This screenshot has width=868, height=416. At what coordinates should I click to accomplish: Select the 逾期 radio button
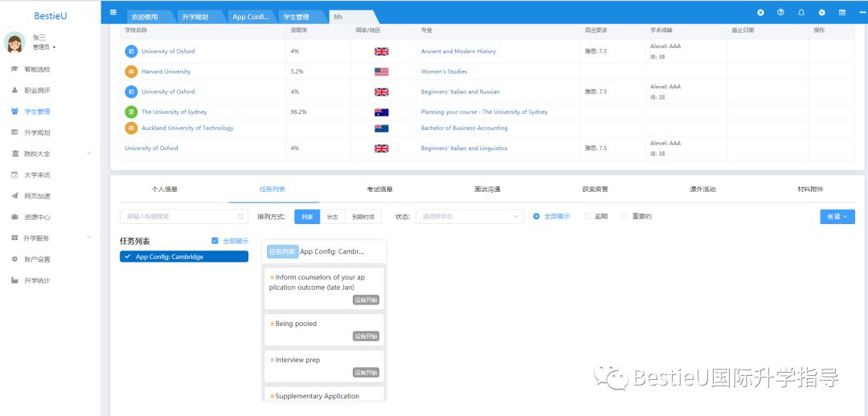click(587, 216)
